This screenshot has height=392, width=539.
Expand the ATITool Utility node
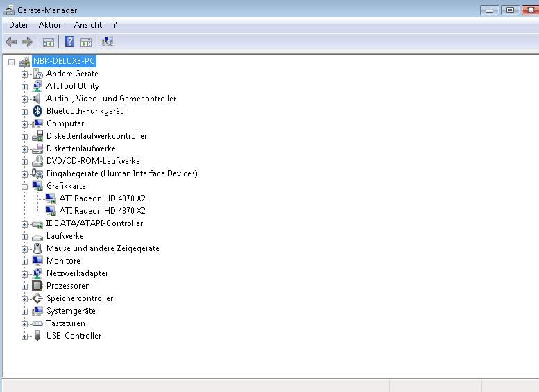(x=24, y=87)
